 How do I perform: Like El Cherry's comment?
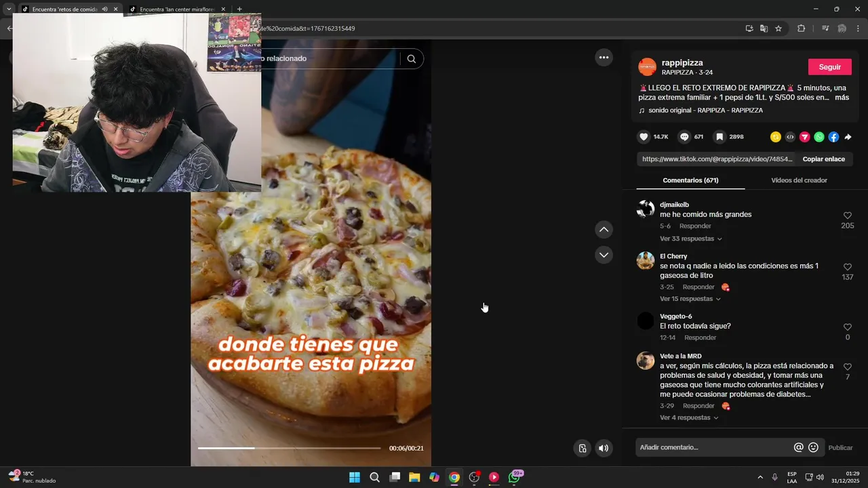[847, 267]
